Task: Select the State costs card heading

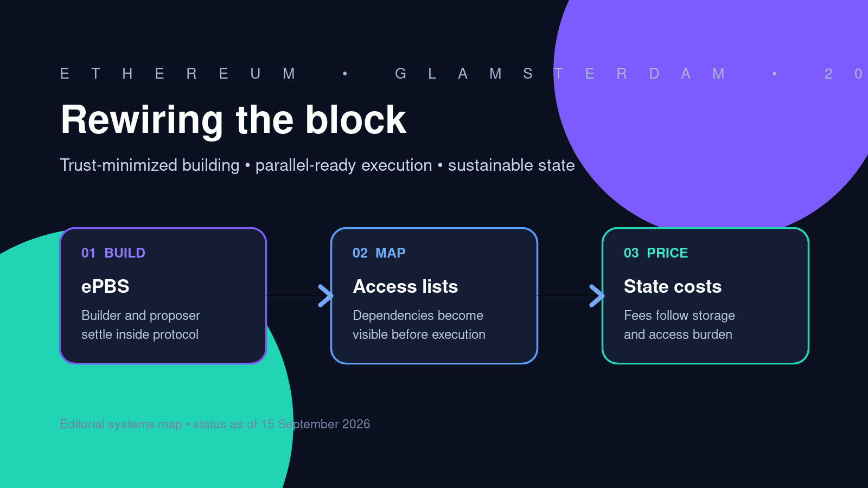Action: 673,286
